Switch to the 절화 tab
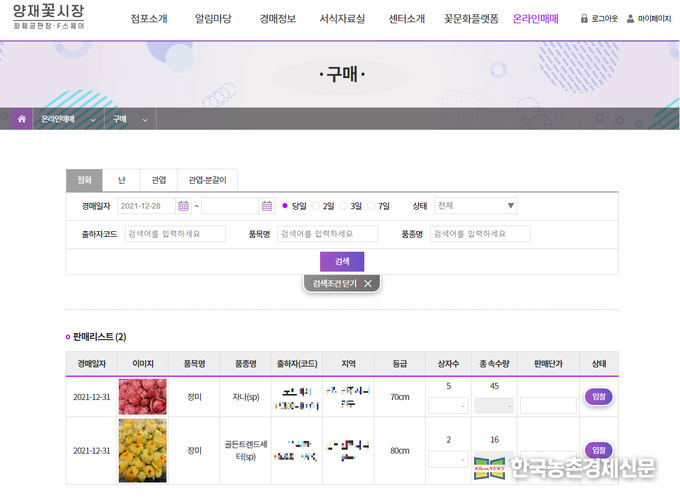Image resolution: width=680 pixels, height=504 pixels. coord(84,180)
